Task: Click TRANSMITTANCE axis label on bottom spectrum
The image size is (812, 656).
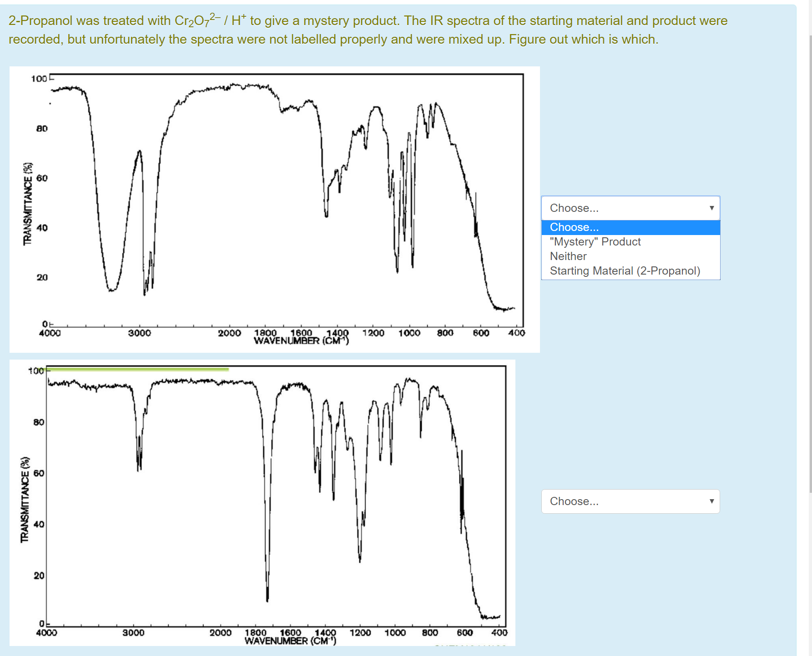Action: coord(25,500)
